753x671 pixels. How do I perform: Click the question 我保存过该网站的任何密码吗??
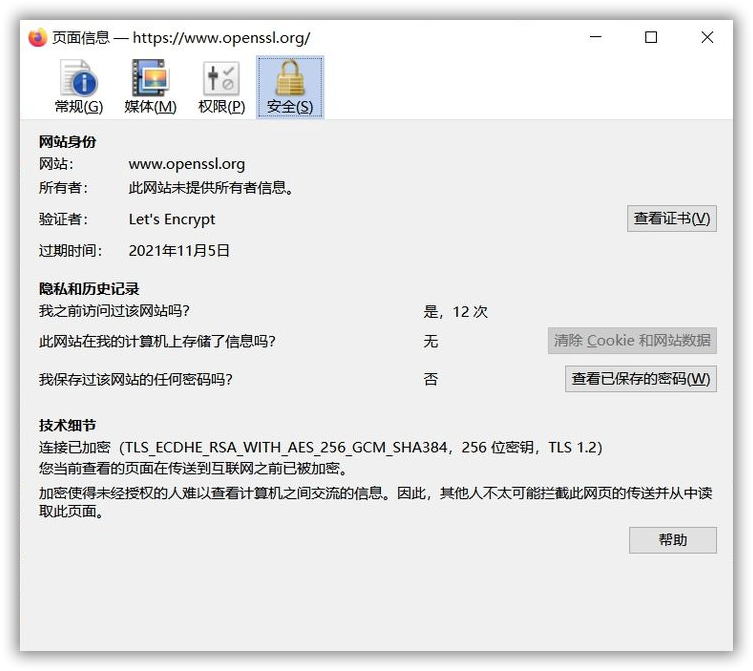[x=135, y=379]
